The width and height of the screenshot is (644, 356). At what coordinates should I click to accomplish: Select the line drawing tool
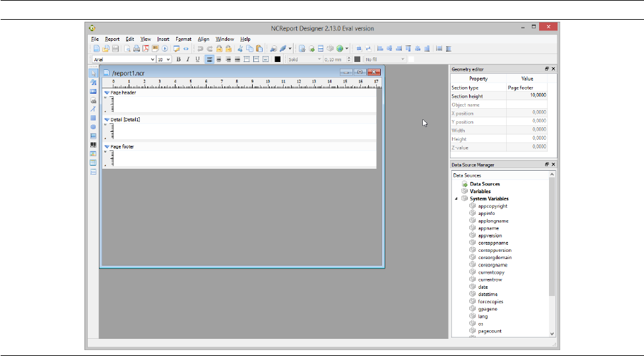(x=93, y=109)
